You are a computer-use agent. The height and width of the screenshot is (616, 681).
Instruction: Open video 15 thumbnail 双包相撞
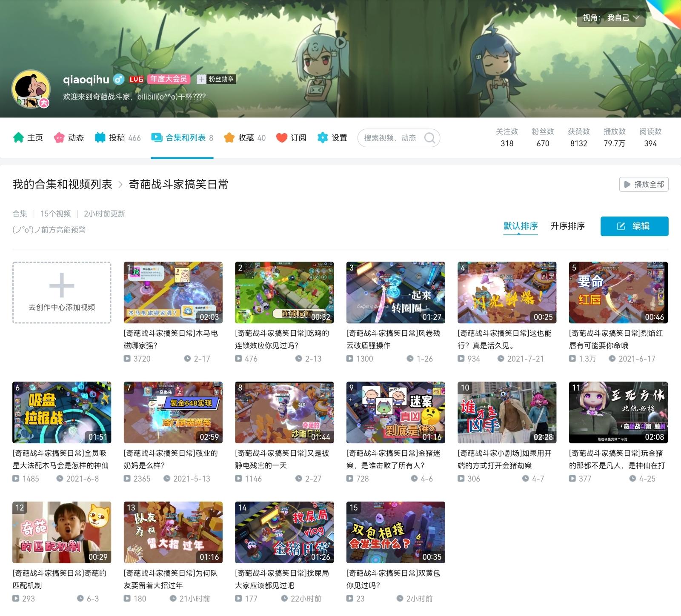pyautogui.click(x=396, y=533)
